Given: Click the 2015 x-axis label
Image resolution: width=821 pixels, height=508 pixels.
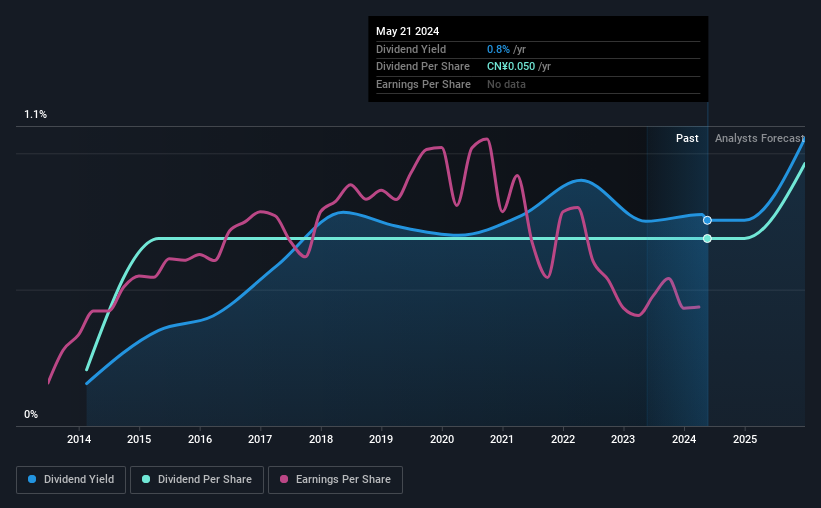Looking at the screenshot, I should pyautogui.click(x=139, y=439).
